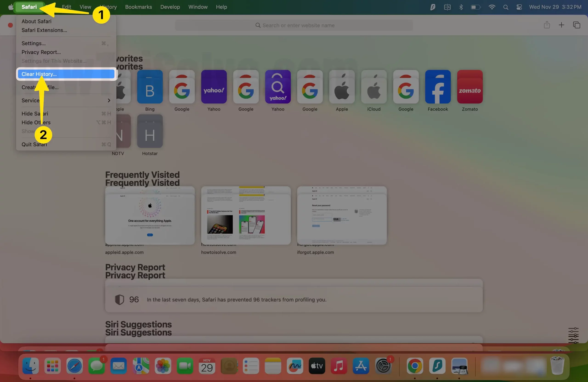Click Settings in Safari dropdown menu
This screenshot has height=382, width=588.
(34, 43)
